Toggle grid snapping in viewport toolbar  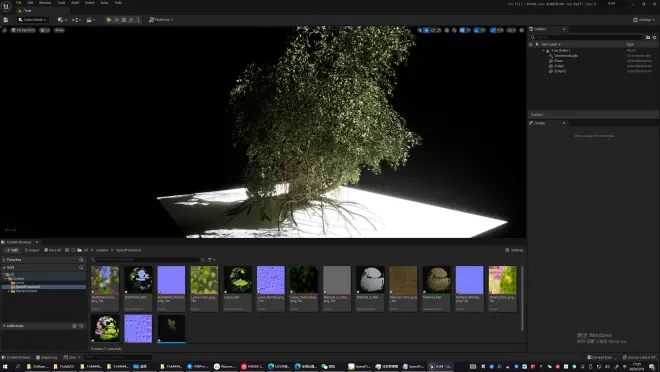point(464,30)
